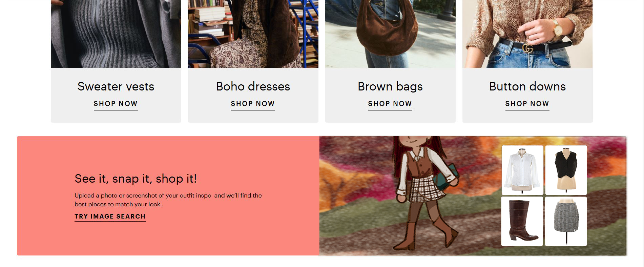Click the Boho dresses title
Screen dimensions: 644x267
click(253, 86)
